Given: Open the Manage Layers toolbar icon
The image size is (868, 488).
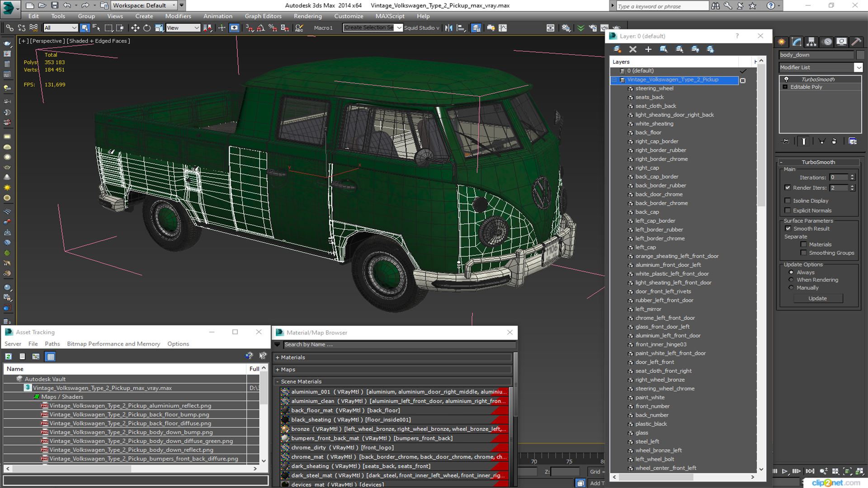Looking at the screenshot, I should (x=476, y=28).
